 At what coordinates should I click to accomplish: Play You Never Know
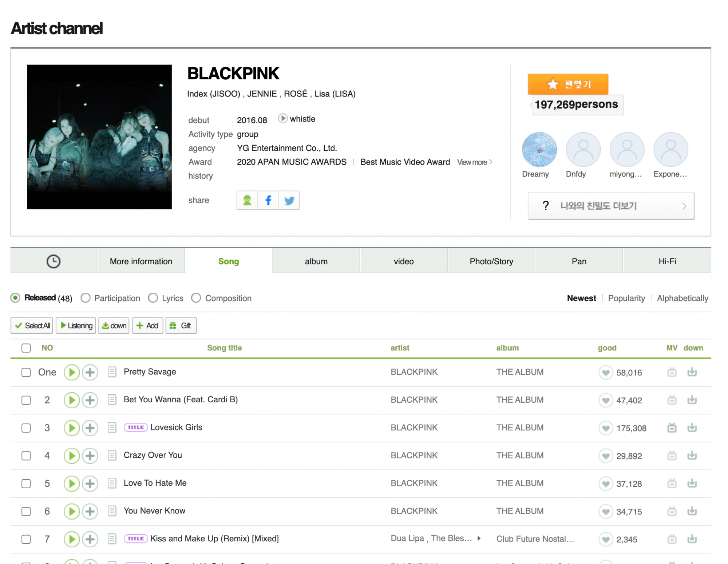[x=72, y=512]
